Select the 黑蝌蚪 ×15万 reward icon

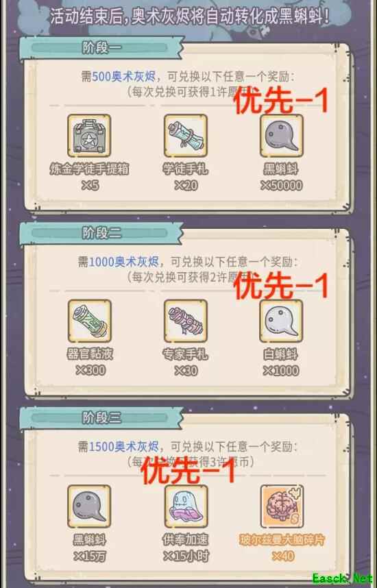(89, 506)
